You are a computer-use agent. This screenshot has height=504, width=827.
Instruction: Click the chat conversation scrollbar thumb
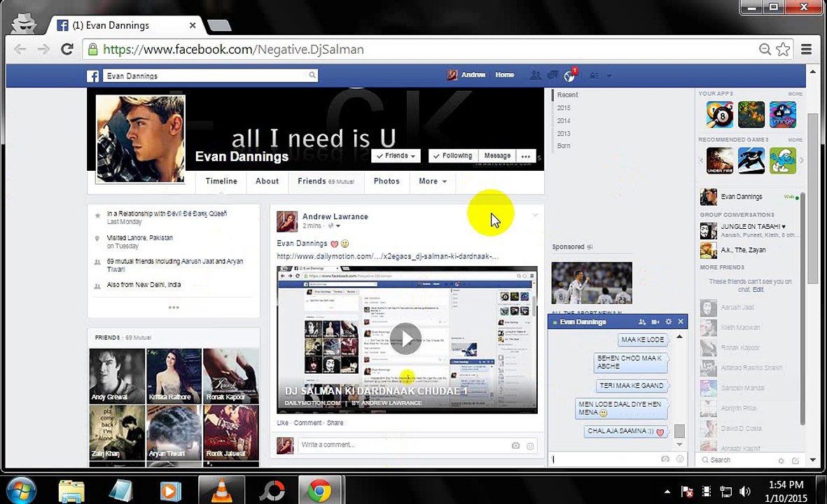(x=679, y=430)
